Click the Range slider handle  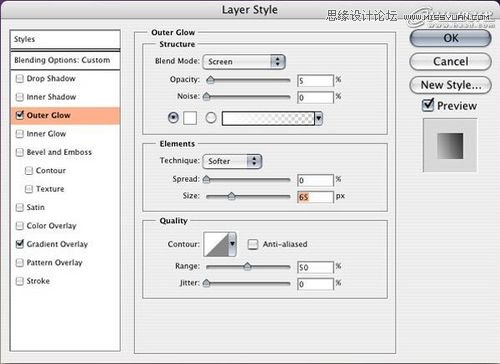click(x=247, y=266)
